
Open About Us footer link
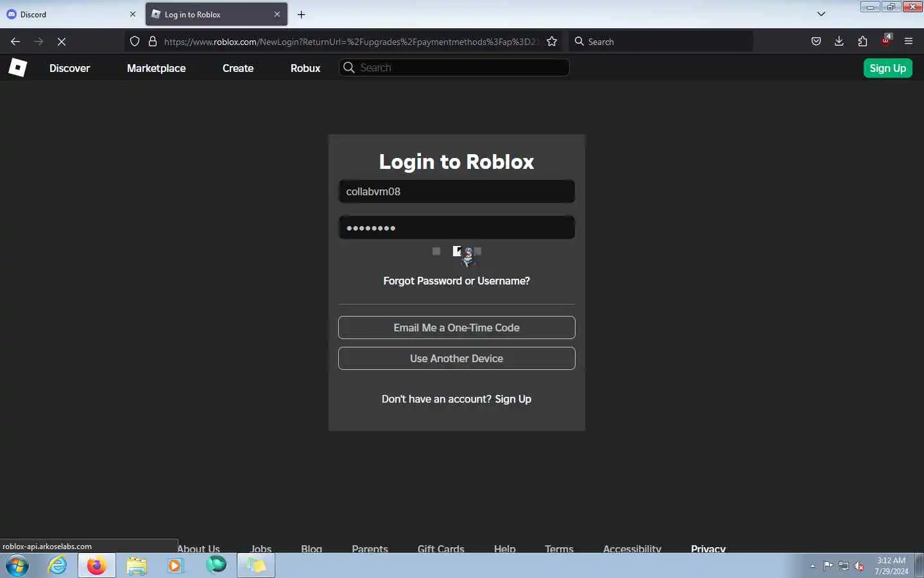pos(198,548)
